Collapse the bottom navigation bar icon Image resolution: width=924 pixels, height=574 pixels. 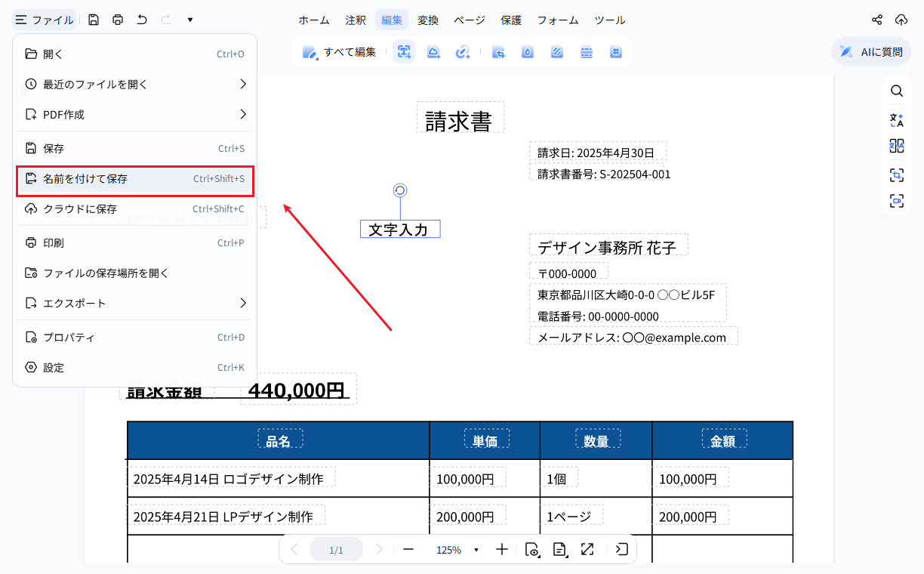pyautogui.click(x=621, y=549)
